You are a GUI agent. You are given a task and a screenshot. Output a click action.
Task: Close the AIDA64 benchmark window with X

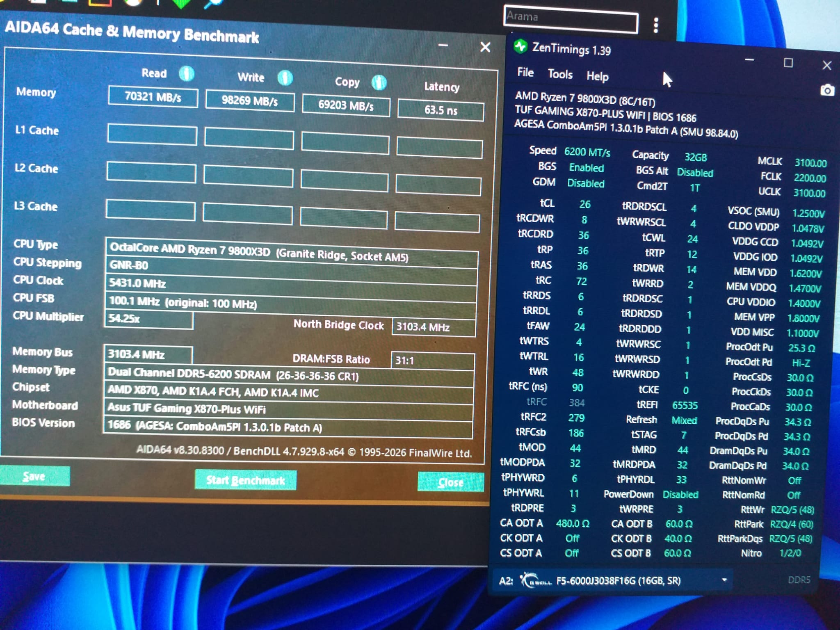(485, 47)
